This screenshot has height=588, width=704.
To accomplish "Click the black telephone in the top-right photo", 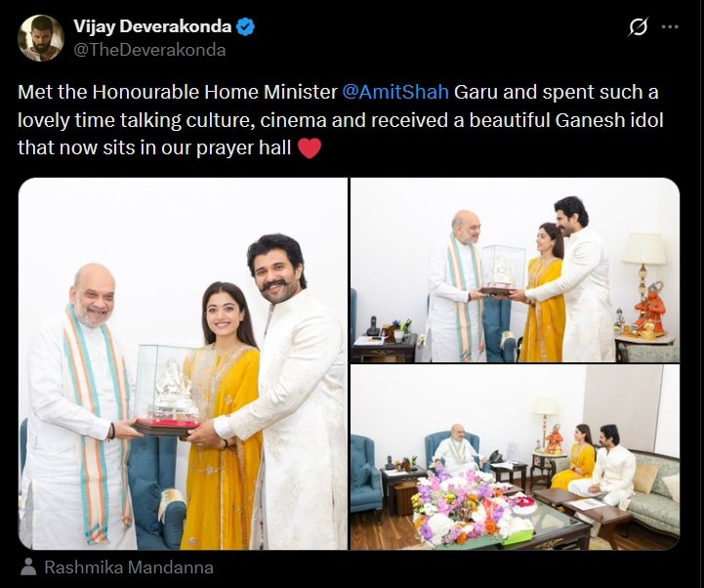I will [373, 326].
